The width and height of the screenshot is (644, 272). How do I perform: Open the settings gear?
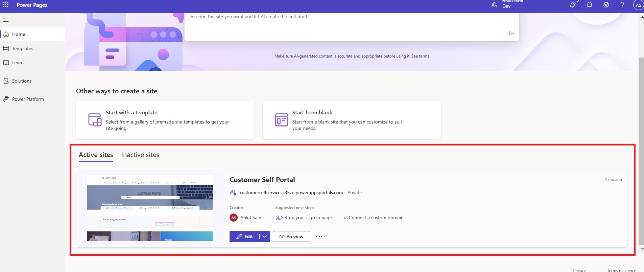(606, 5)
